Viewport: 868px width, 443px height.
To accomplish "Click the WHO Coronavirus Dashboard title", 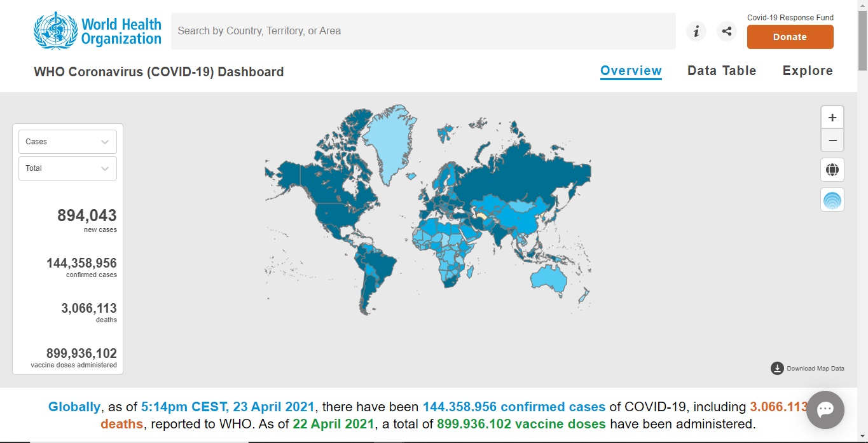I will point(159,72).
